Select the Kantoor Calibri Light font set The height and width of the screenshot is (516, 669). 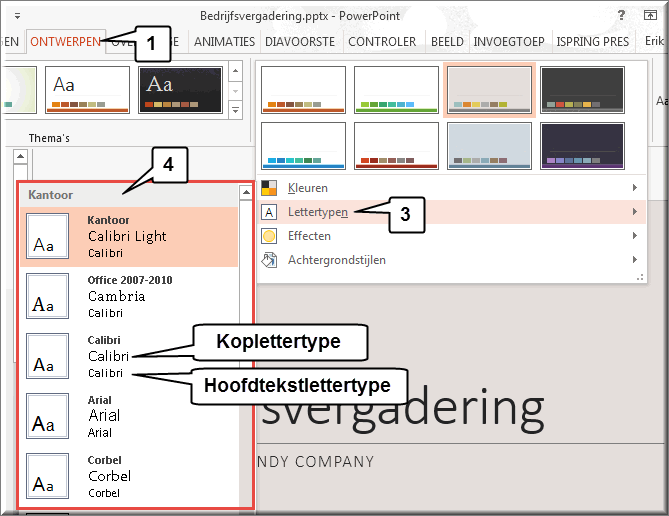click(129, 237)
